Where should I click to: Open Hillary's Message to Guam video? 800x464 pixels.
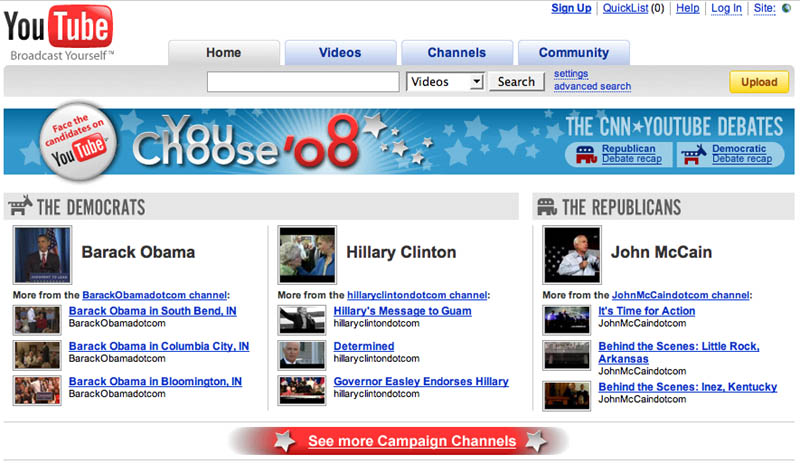click(x=403, y=311)
